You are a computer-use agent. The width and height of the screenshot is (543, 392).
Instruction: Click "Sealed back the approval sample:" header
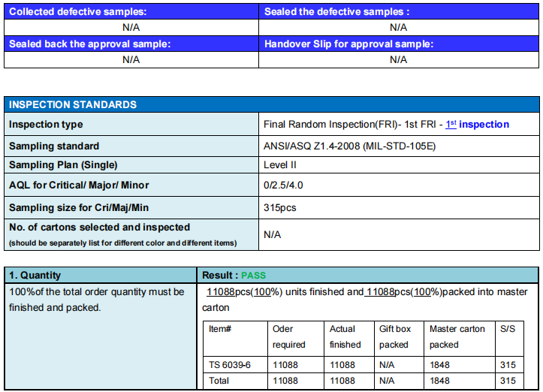(90, 44)
